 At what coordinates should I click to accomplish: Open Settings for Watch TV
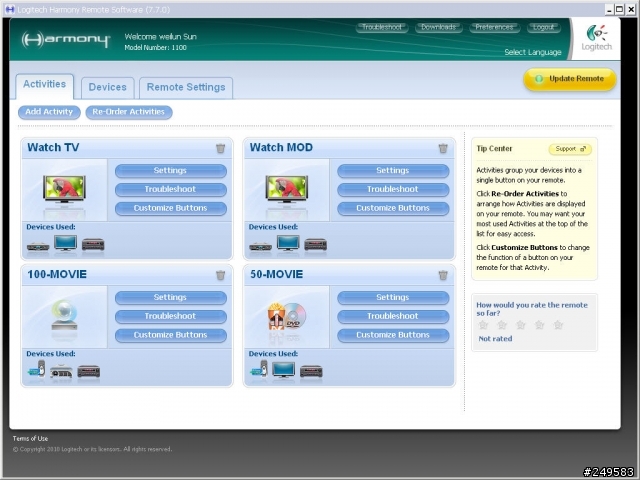pyautogui.click(x=171, y=171)
